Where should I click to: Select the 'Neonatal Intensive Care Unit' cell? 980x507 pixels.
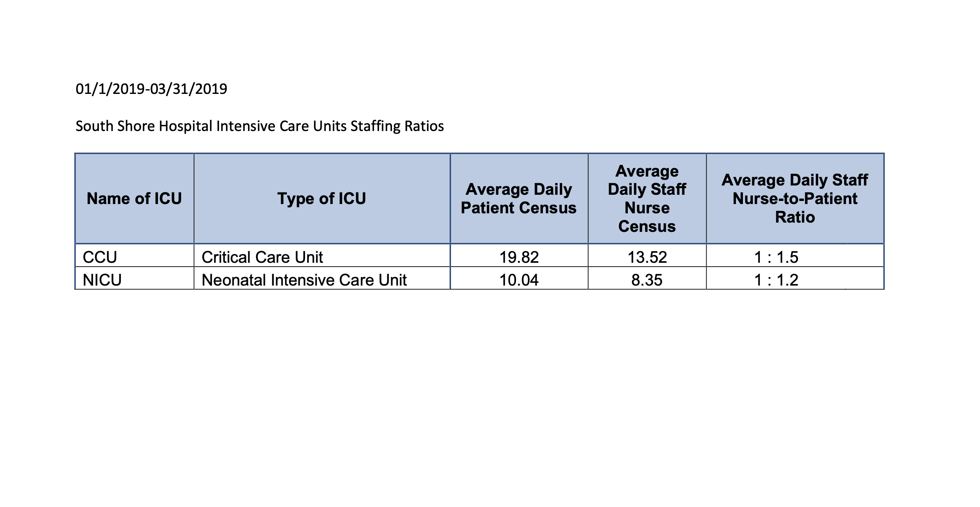coord(304,280)
